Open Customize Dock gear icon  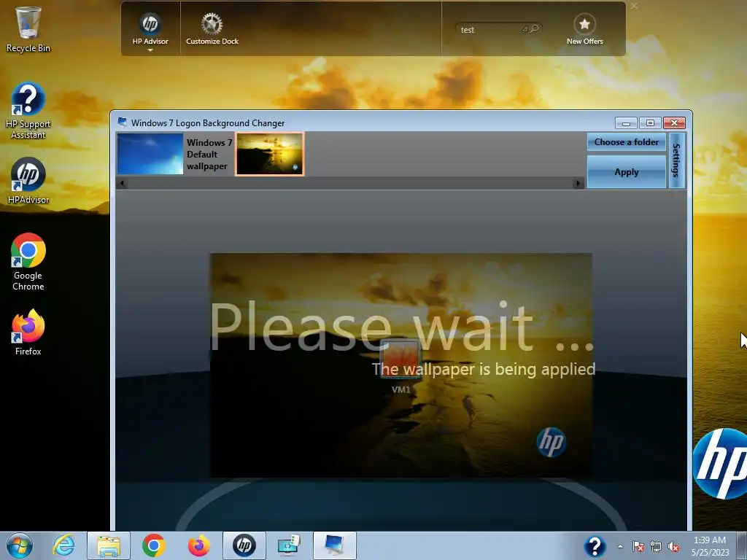(212, 24)
